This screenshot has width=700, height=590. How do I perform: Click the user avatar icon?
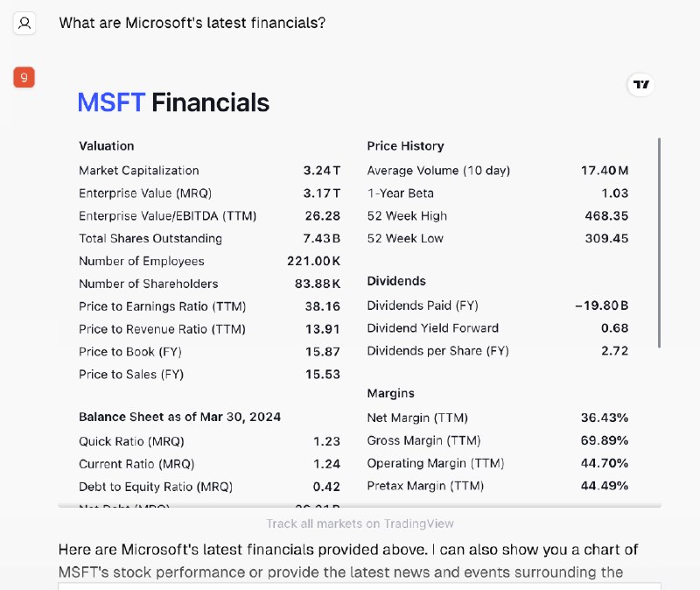[x=24, y=24]
